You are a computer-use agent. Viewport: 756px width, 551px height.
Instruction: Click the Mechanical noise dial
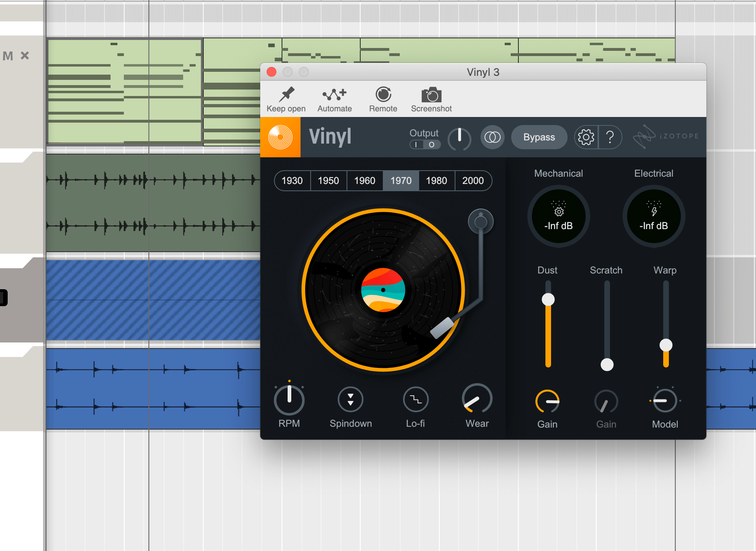coord(558,216)
